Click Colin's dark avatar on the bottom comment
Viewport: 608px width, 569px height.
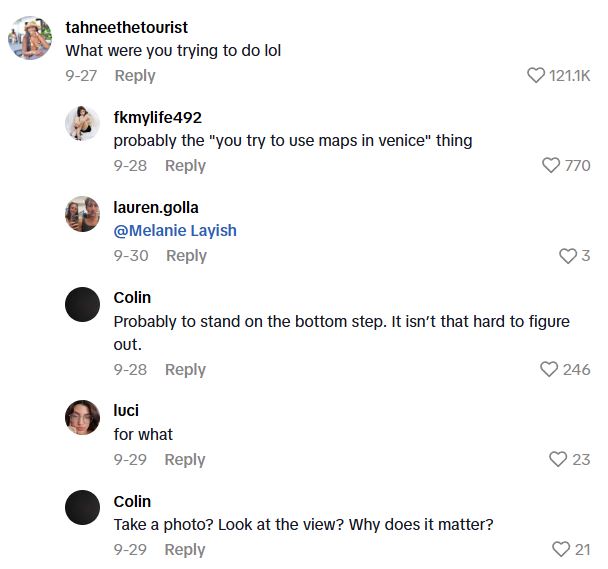[82, 507]
